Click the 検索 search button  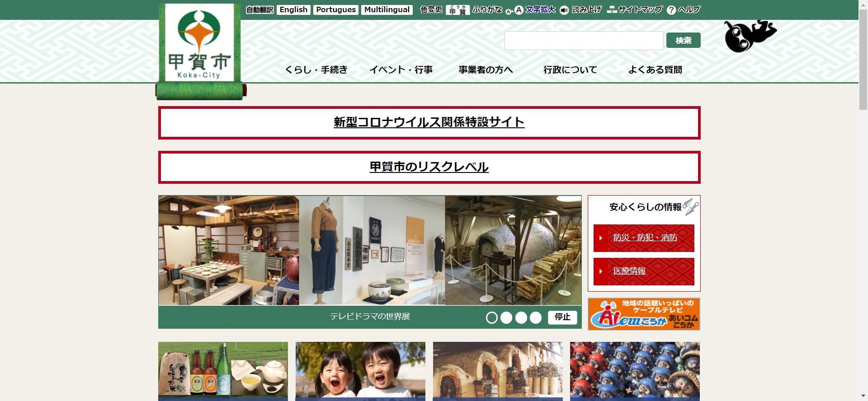point(684,41)
